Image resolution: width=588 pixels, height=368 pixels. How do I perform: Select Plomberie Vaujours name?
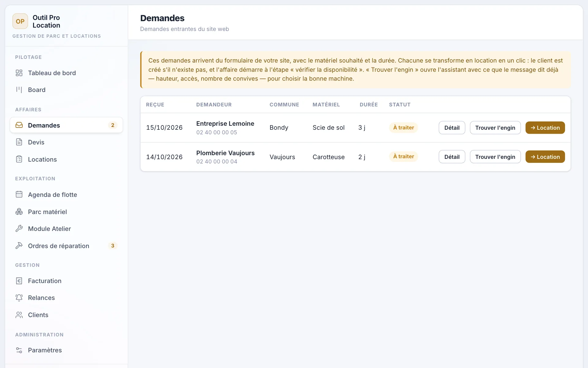(225, 153)
